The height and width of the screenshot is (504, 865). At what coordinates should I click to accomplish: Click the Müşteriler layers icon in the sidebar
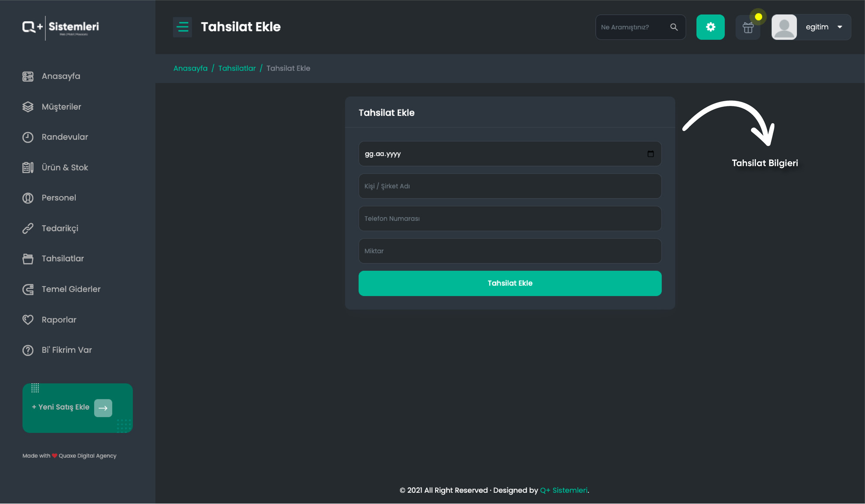[28, 107]
